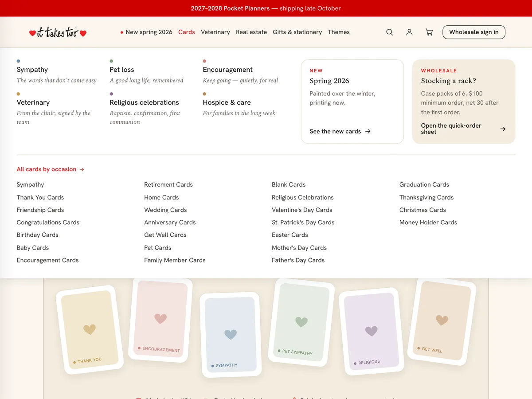Open the Pet loss featured category
Image resolution: width=532 pixels, height=399 pixels.
[x=122, y=70]
